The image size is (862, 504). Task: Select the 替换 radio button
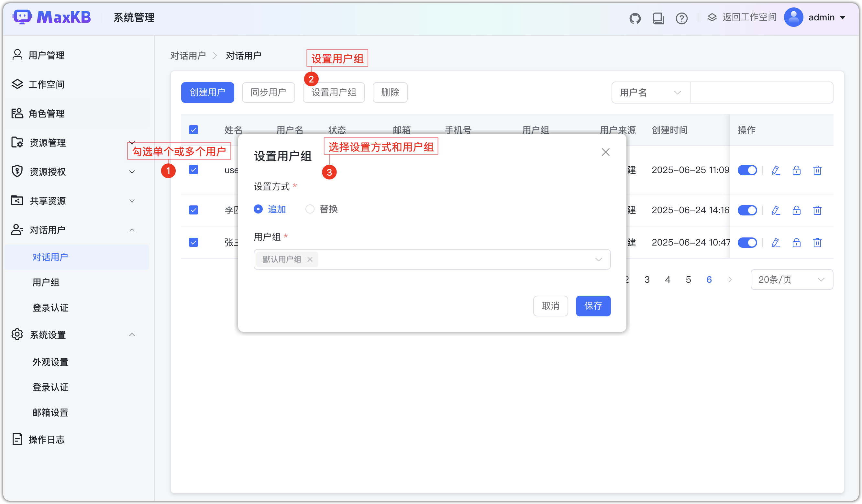pos(310,209)
